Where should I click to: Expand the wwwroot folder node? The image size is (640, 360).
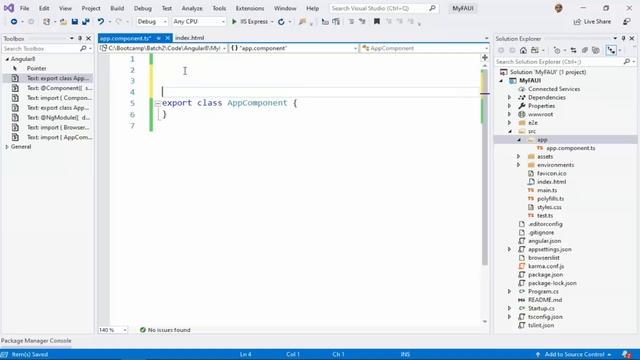(509, 114)
